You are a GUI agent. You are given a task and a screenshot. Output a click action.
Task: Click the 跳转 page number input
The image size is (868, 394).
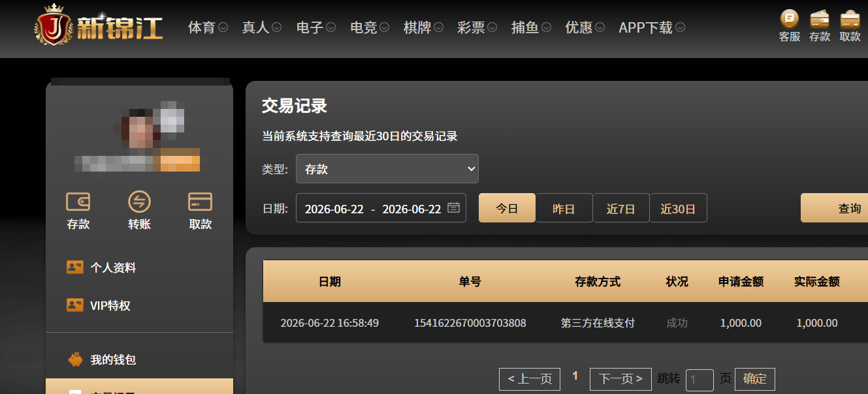click(x=699, y=380)
